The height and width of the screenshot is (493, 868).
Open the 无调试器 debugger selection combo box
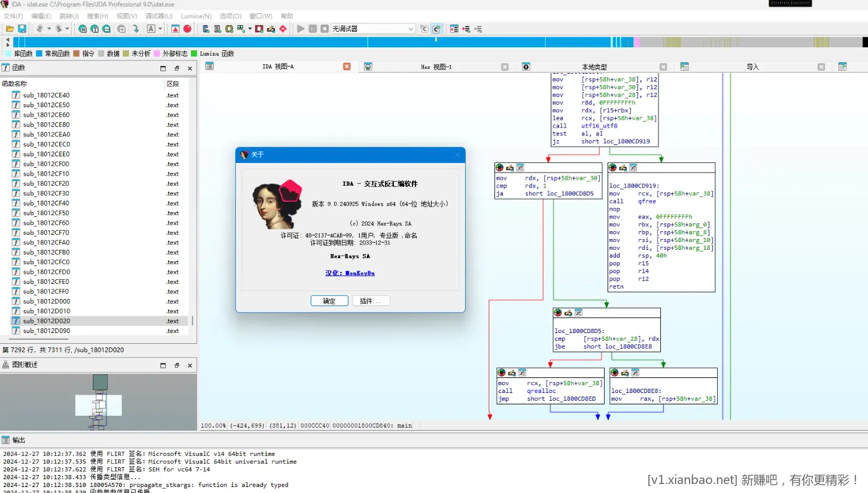373,29
